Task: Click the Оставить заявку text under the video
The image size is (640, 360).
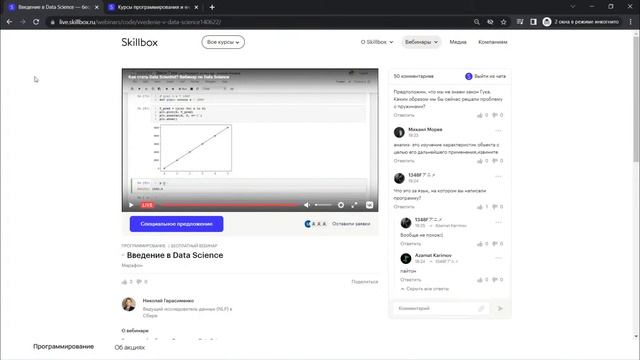Action: pos(351,224)
